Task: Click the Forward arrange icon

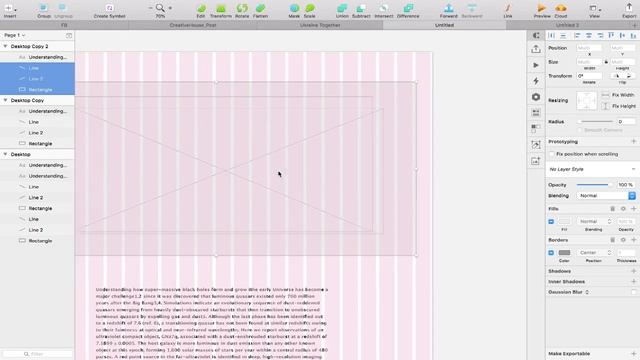Action: (x=449, y=8)
